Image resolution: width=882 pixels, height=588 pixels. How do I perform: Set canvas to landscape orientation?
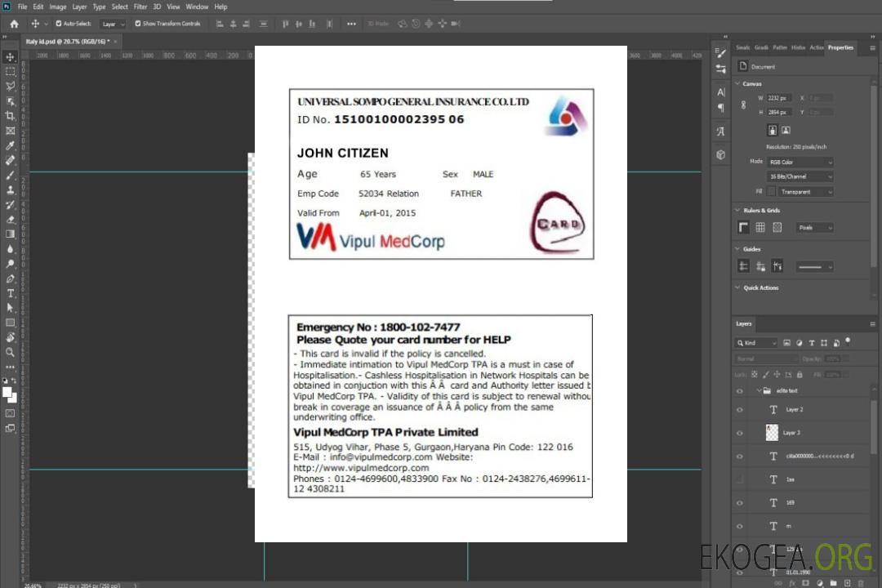786,131
